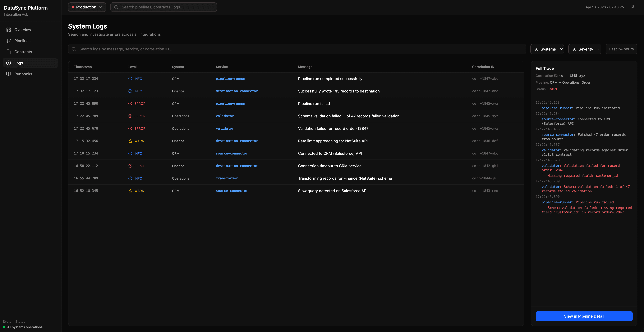The width and height of the screenshot is (644, 332).
Task: Click source-connector link on Slow query row
Action: click(x=232, y=191)
